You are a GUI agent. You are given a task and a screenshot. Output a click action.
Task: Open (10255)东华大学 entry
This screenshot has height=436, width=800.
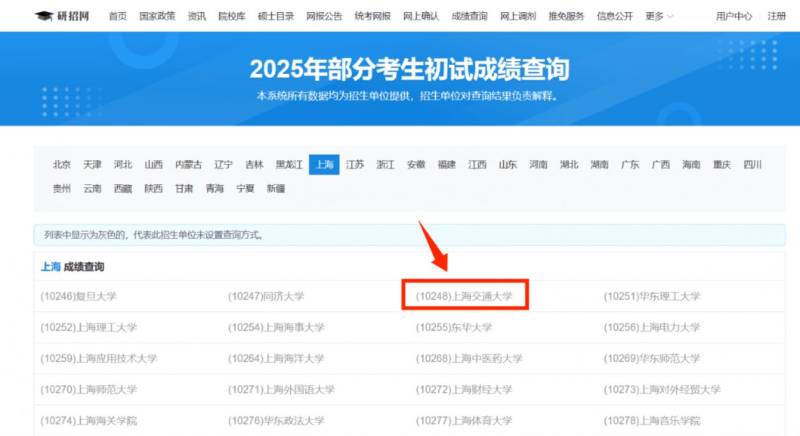tap(454, 327)
